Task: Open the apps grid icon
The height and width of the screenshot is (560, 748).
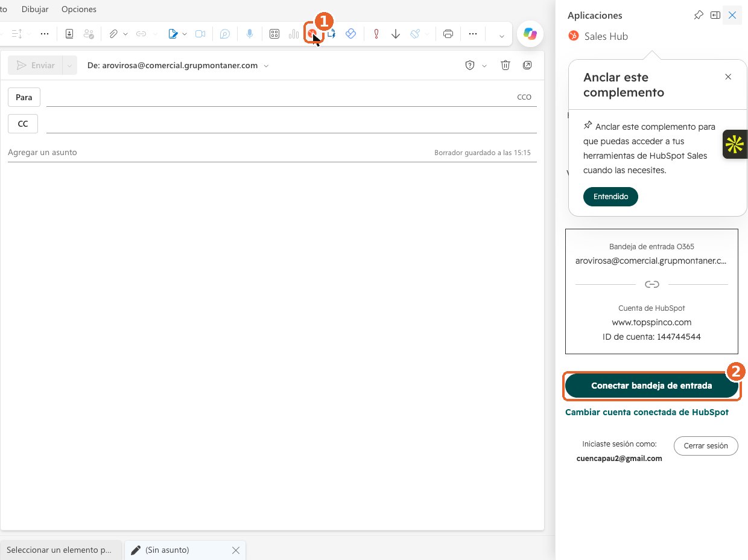Action: 274,34
